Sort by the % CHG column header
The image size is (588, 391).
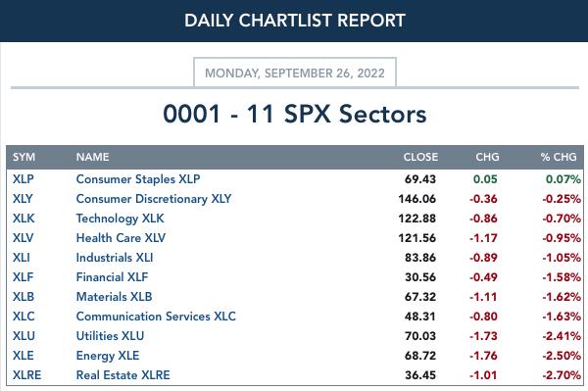[x=559, y=157]
